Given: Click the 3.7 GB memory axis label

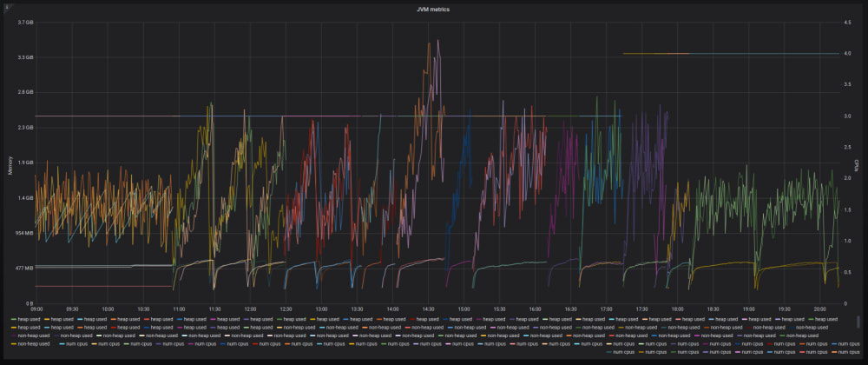Looking at the screenshot, I should (26, 22).
